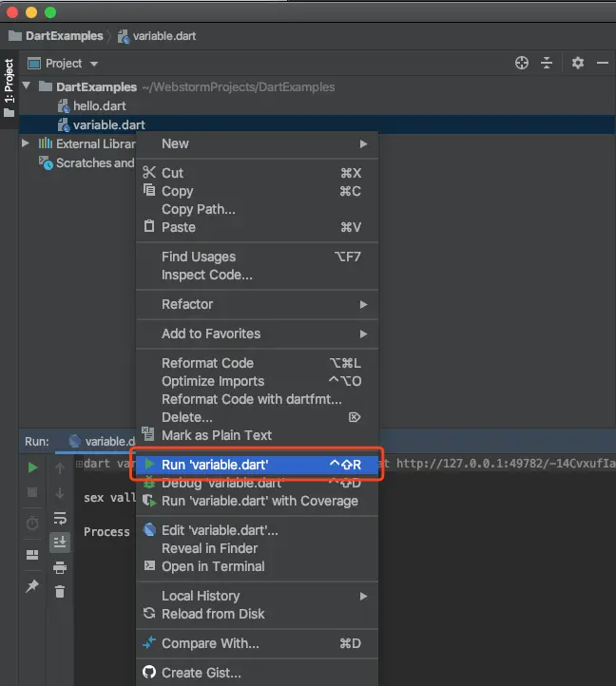Click the locate/scroll-from-source crosshair icon
616x686 pixels.
tap(522, 63)
